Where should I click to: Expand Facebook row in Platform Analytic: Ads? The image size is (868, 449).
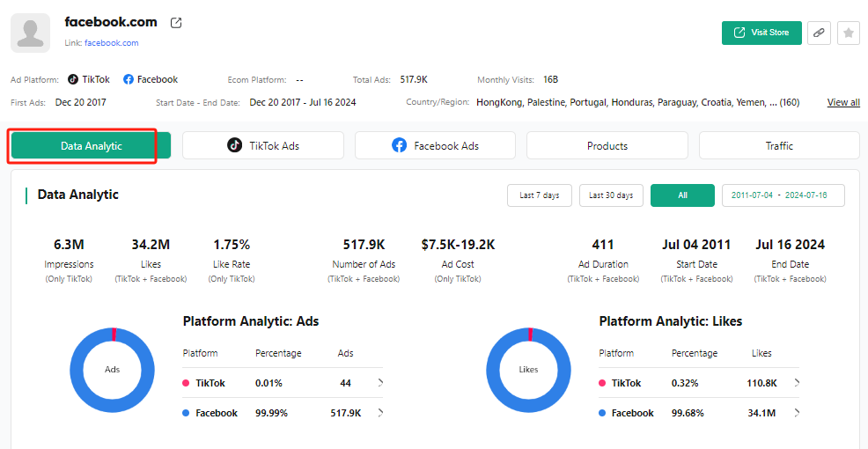(x=380, y=412)
